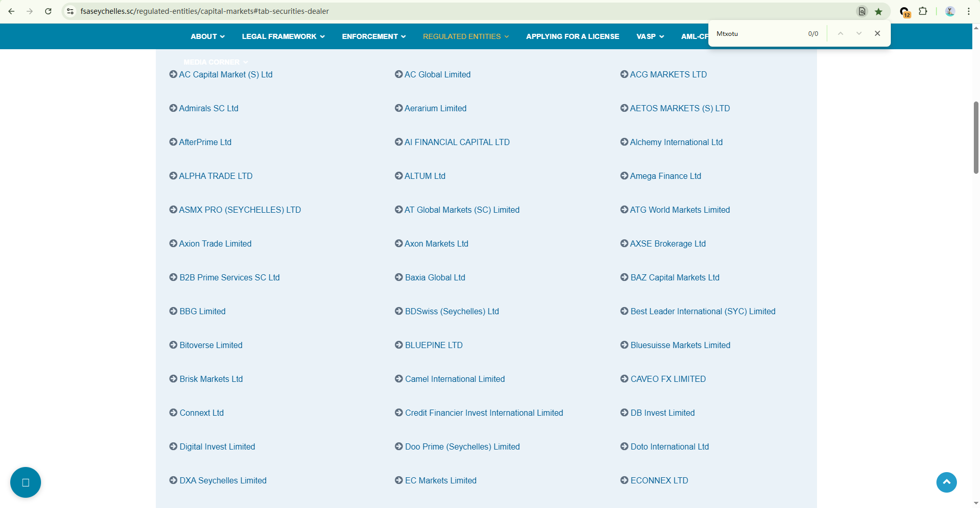Jump to previous find result
Screen dimensions: 980x508
coord(841,33)
